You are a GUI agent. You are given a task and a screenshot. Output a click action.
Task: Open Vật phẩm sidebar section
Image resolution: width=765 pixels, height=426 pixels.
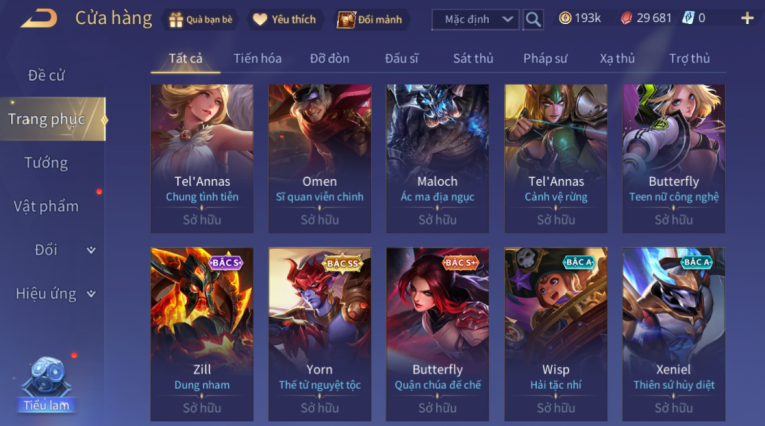click(46, 206)
